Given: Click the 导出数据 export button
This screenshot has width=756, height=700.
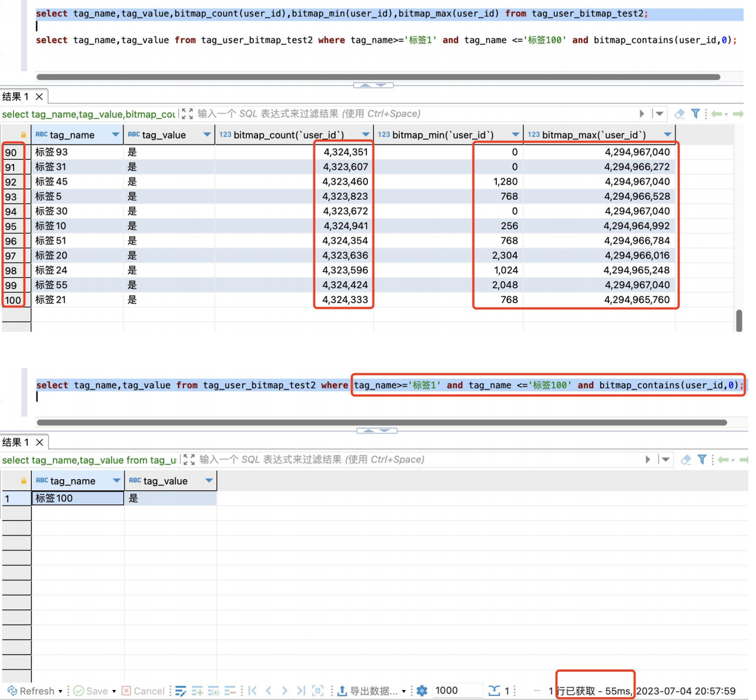Looking at the screenshot, I should point(367,691).
